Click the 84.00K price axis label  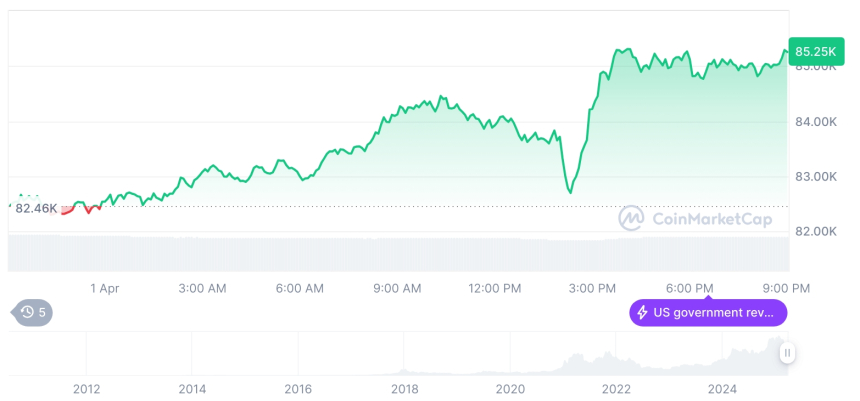pyautogui.click(x=814, y=122)
